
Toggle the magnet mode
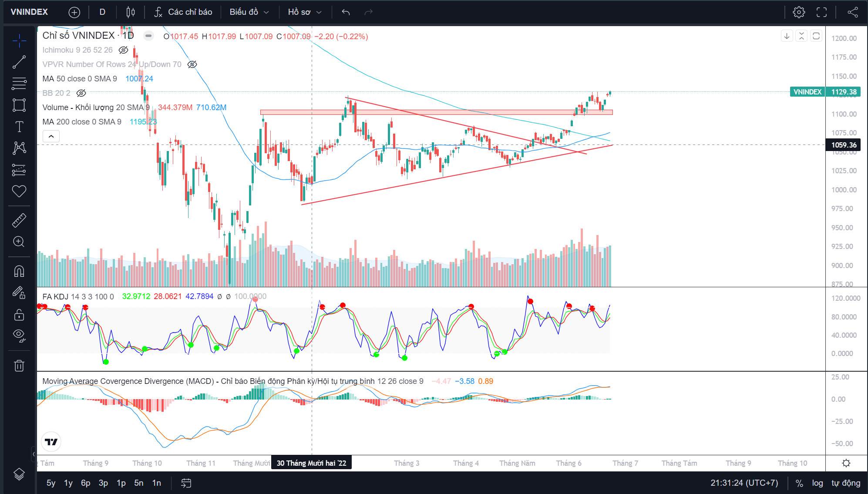[x=19, y=271]
